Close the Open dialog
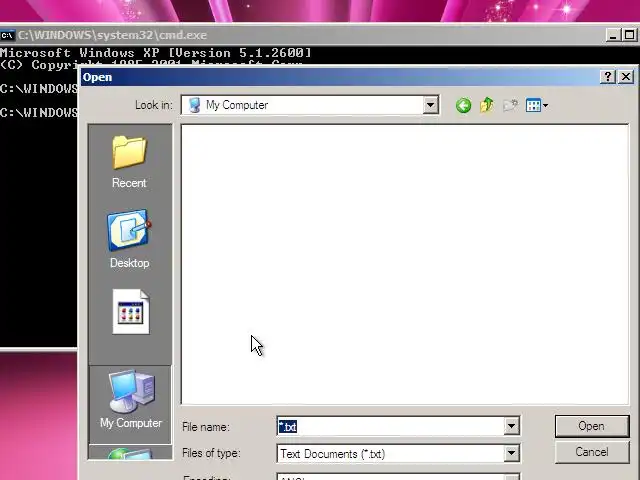The image size is (640, 480). pyautogui.click(x=626, y=77)
